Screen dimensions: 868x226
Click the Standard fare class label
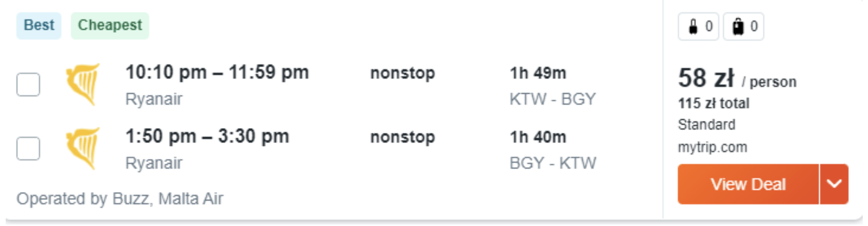(x=706, y=125)
